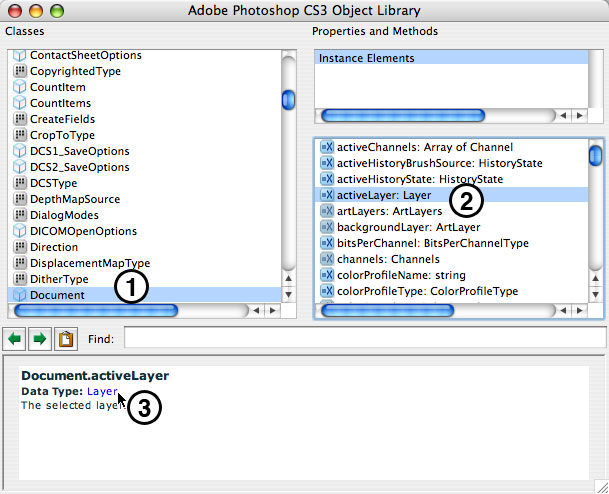Click the property icon beside activeHistoryBrushSource

[x=327, y=163]
